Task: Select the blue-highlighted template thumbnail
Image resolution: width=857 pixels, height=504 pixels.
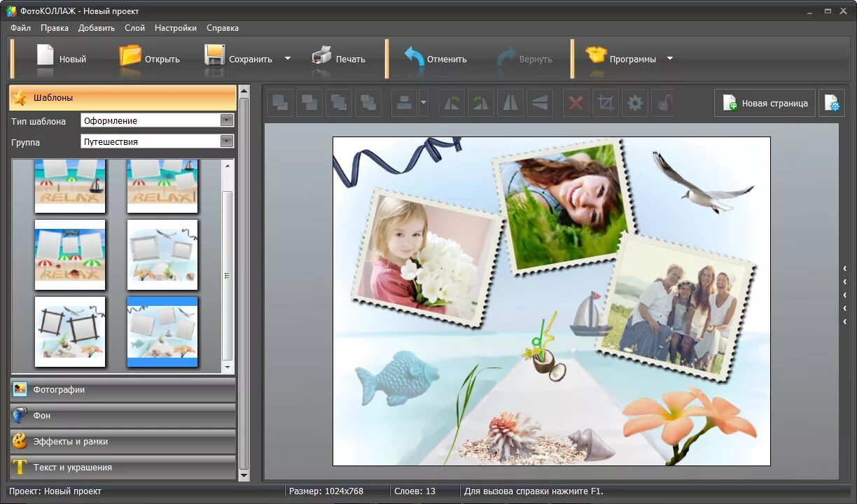Action: (x=162, y=332)
